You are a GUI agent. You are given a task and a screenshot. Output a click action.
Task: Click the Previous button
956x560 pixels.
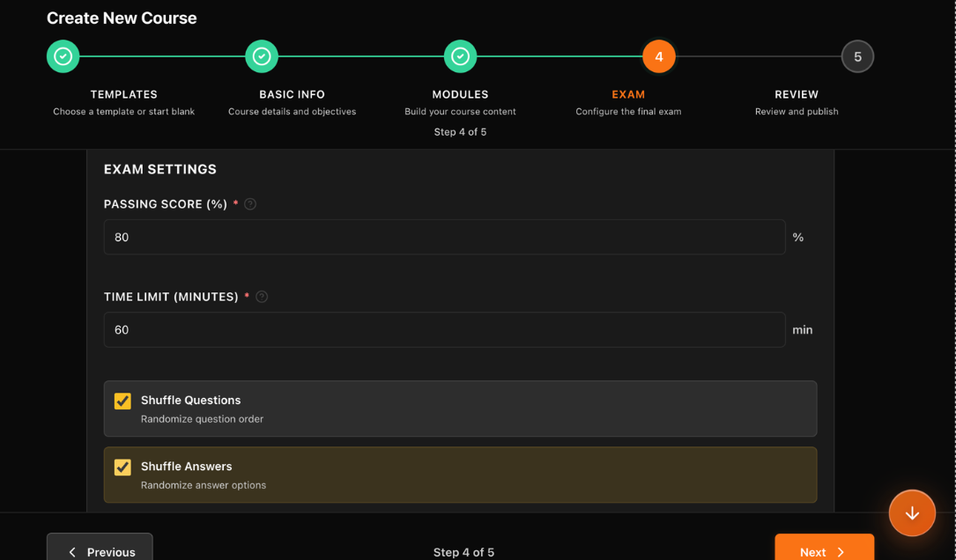[100, 549]
